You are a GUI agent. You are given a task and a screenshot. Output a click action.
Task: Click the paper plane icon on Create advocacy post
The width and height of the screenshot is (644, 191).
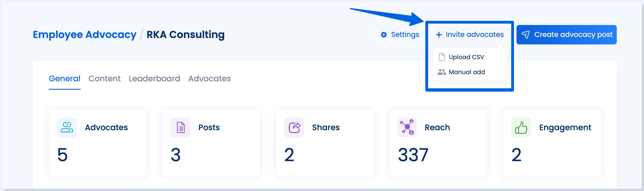[x=526, y=34]
